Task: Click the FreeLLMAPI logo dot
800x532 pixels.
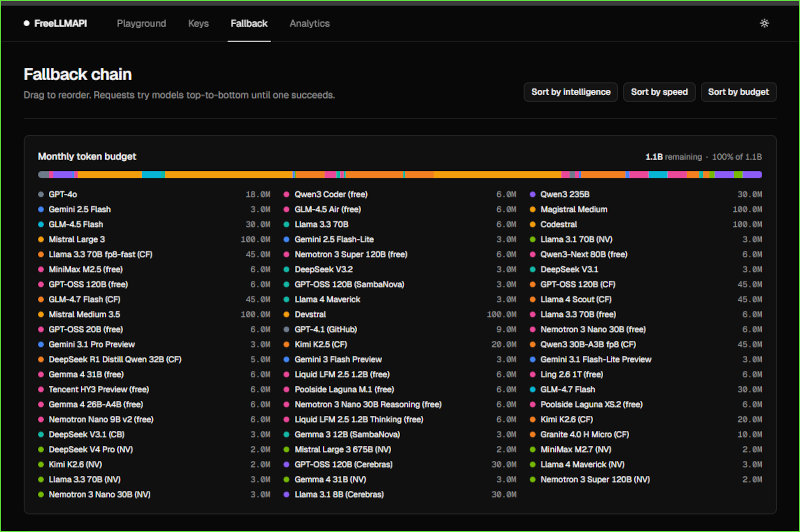Action: [27, 23]
